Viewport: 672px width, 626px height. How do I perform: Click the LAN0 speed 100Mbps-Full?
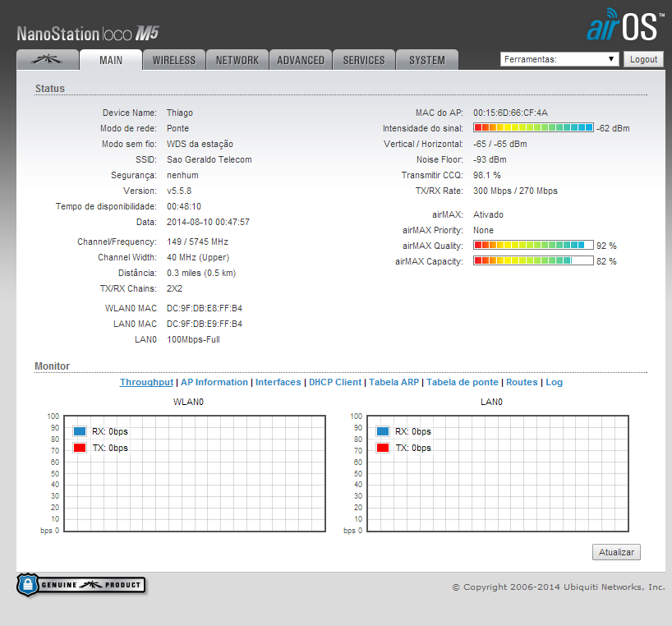[193, 339]
